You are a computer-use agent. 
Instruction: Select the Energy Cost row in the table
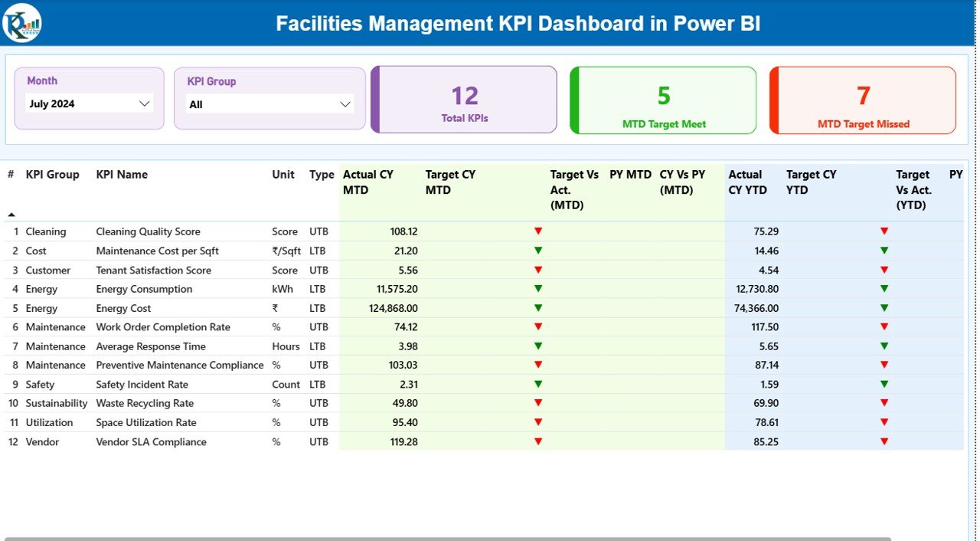click(x=230, y=307)
